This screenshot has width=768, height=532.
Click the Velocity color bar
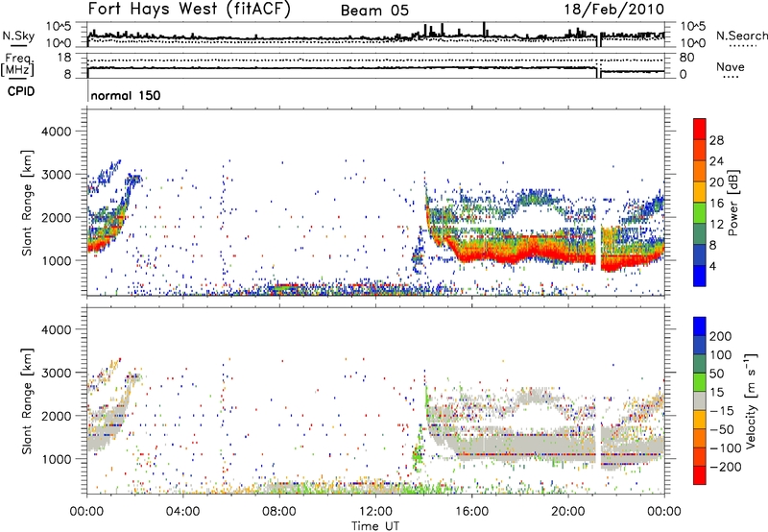(700, 400)
